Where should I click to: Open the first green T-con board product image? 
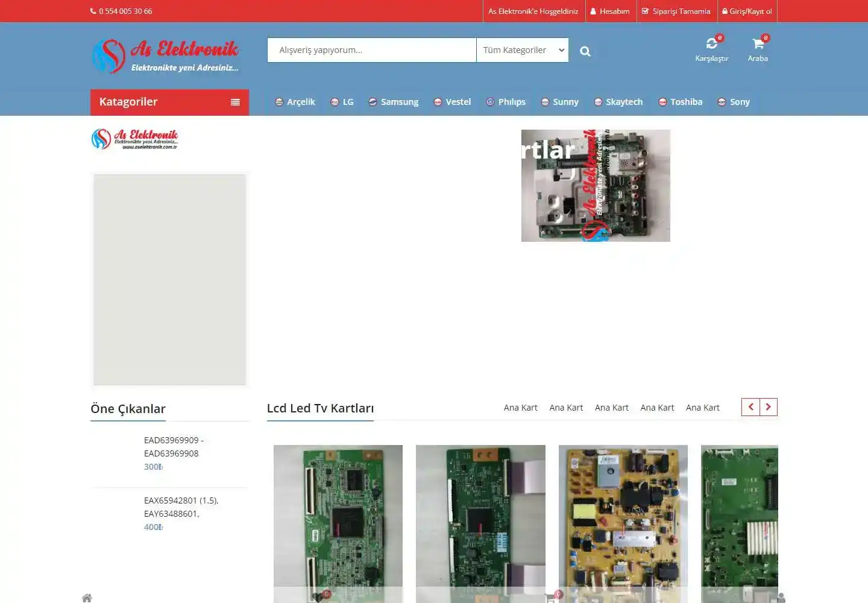point(338,523)
